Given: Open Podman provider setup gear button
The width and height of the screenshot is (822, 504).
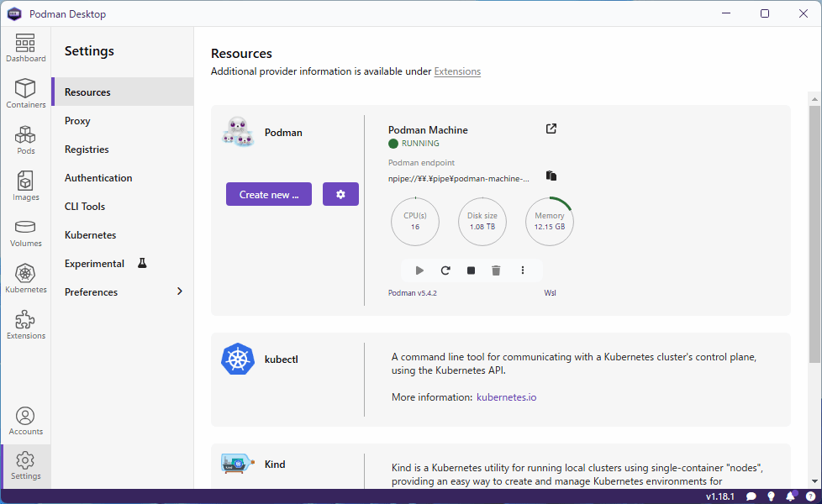Looking at the screenshot, I should click(340, 194).
